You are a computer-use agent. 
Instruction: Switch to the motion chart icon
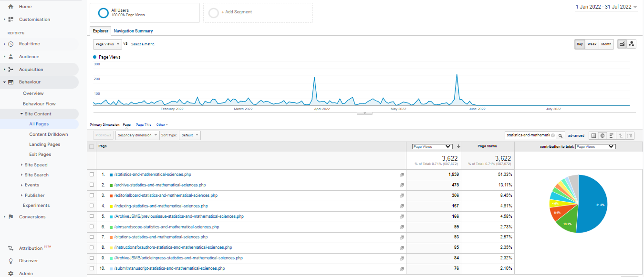[x=632, y=44]
